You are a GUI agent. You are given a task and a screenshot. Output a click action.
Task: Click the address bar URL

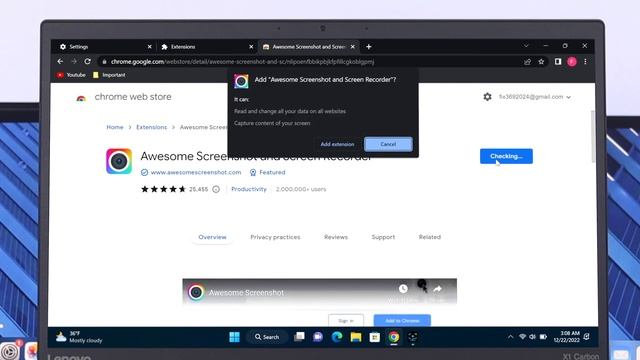tap(242, 62)
